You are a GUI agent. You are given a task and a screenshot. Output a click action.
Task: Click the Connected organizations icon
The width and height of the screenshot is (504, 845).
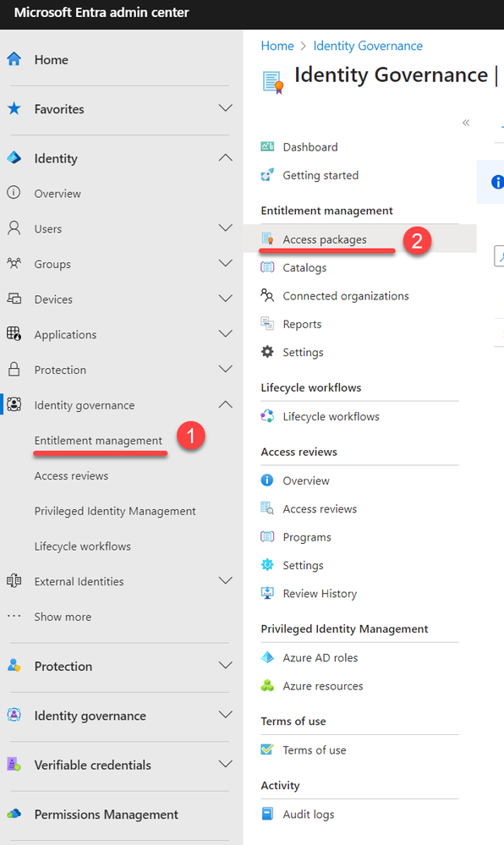point(267,295)
